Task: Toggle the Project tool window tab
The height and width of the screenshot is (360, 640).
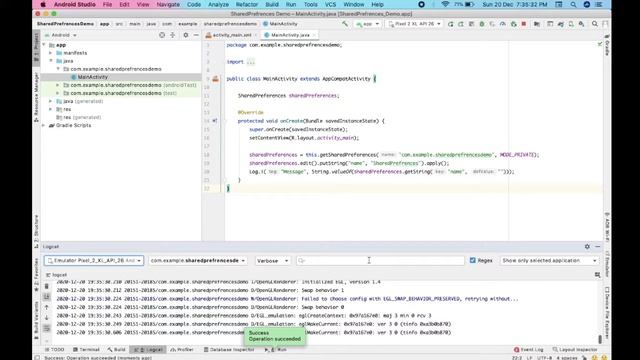Action: click(x=36, y=48)
